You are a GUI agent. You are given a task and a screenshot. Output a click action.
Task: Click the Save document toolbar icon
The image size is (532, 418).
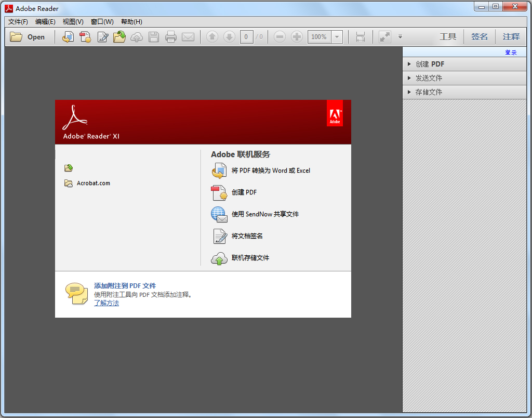pyautogui.click(x=153, y=37)
